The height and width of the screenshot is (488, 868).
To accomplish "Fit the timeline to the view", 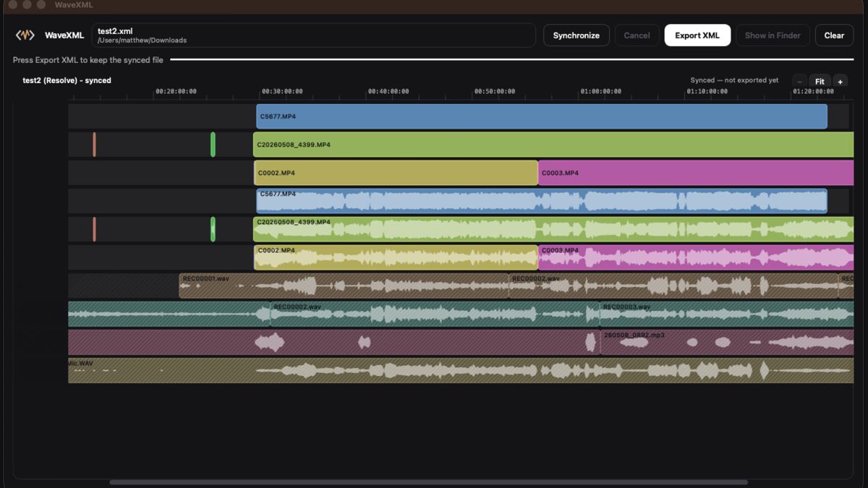I will point(820,82).
